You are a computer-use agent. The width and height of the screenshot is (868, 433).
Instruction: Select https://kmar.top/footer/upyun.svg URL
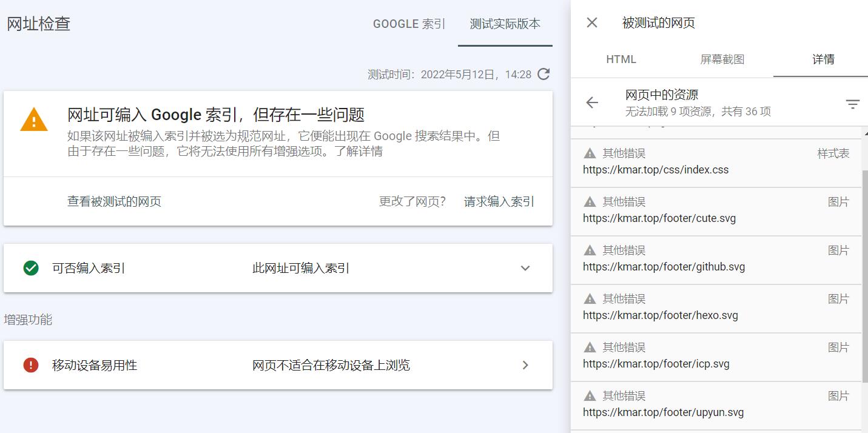(x=663, y=412)
